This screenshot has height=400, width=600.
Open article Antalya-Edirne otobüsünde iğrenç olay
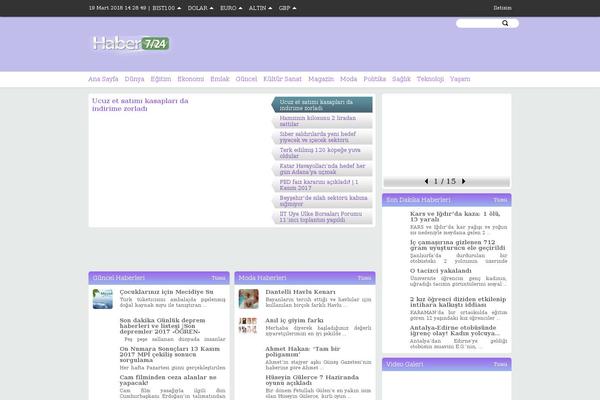(455, 330)
